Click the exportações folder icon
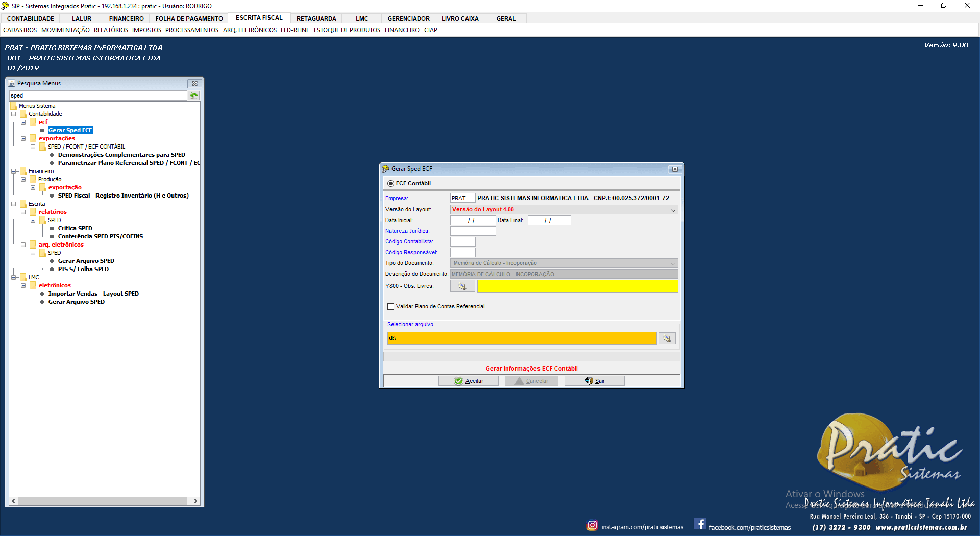Screen dimensions: 980x536 pos(33,138)
